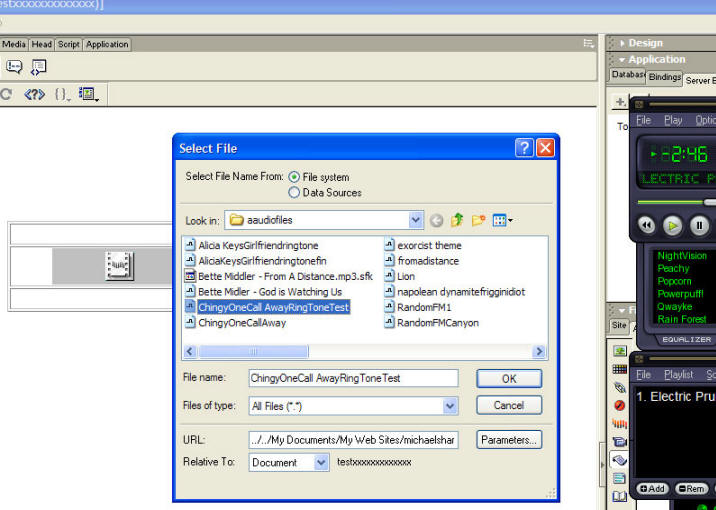Image resolution: width=716 pixels, height=510 pixels.
Task: Select the Data Sources radio button
Action: click(x=294, y=192)
